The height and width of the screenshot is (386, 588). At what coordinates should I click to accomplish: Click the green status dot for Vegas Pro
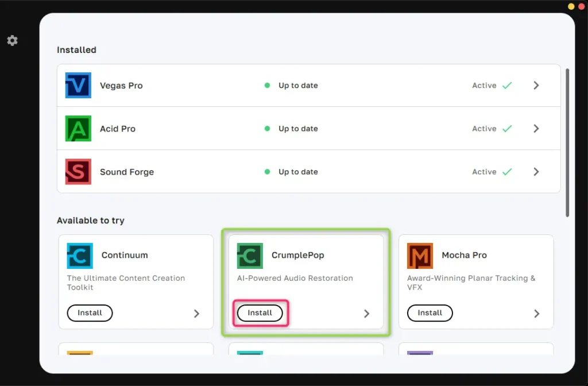[267, 85]
